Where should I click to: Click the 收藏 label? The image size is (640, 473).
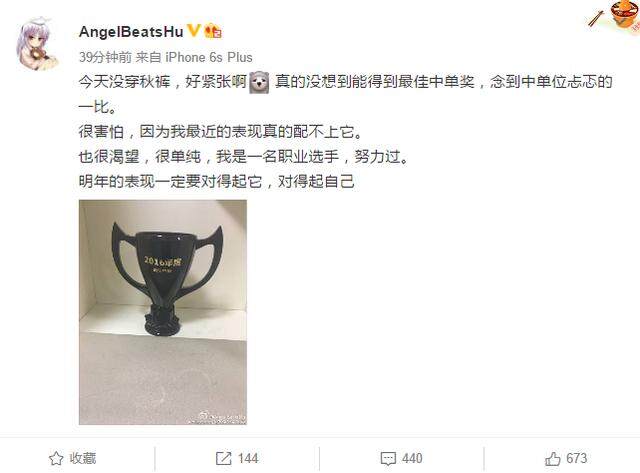tap(83, 458)
